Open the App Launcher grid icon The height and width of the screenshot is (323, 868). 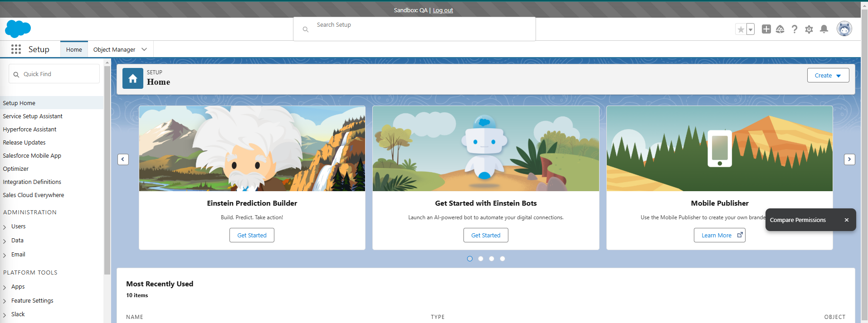(16, 49)
